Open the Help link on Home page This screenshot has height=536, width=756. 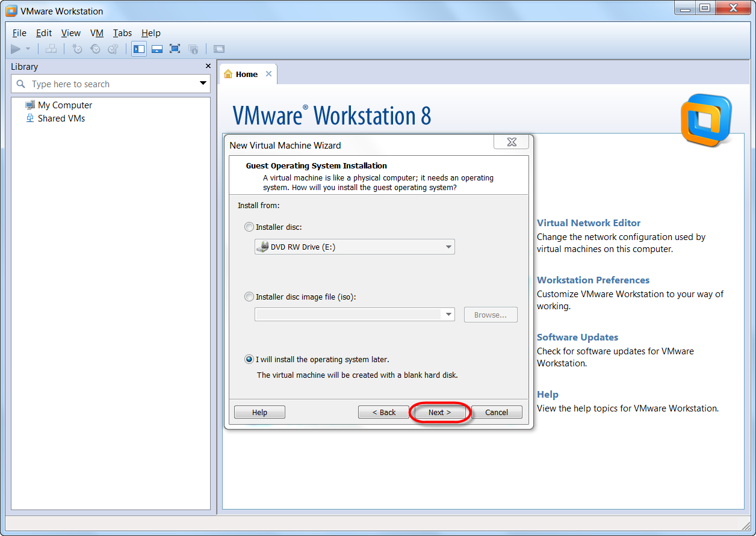click(548, 394)
